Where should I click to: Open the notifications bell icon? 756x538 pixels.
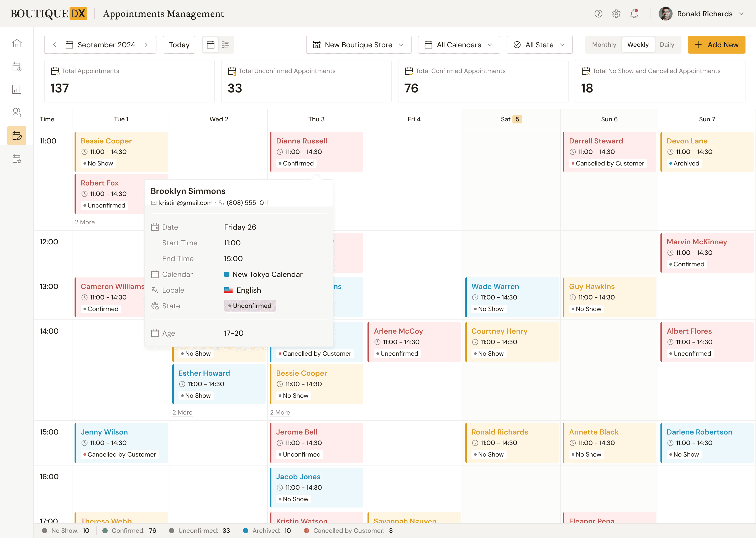(634, 14)
